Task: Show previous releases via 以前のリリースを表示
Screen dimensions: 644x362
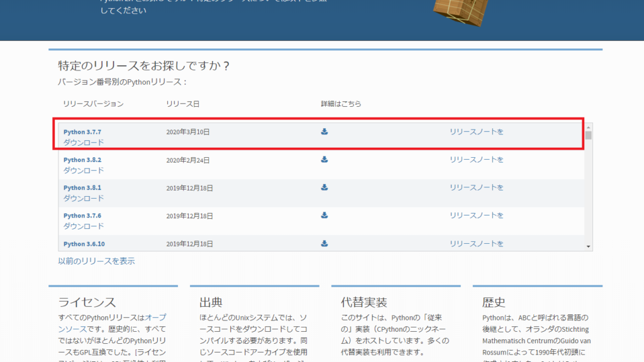Action: tap(96, 261)
